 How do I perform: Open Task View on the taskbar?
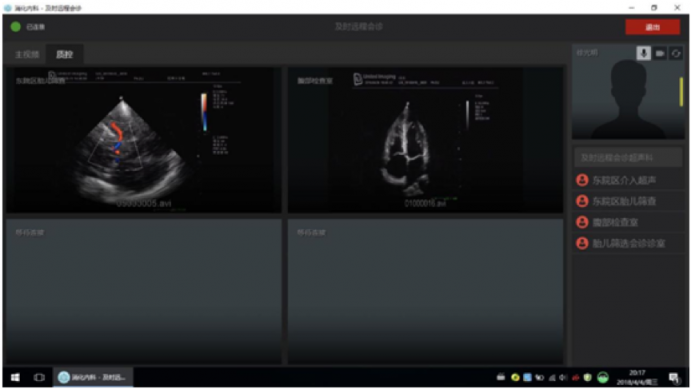[39, 378]
